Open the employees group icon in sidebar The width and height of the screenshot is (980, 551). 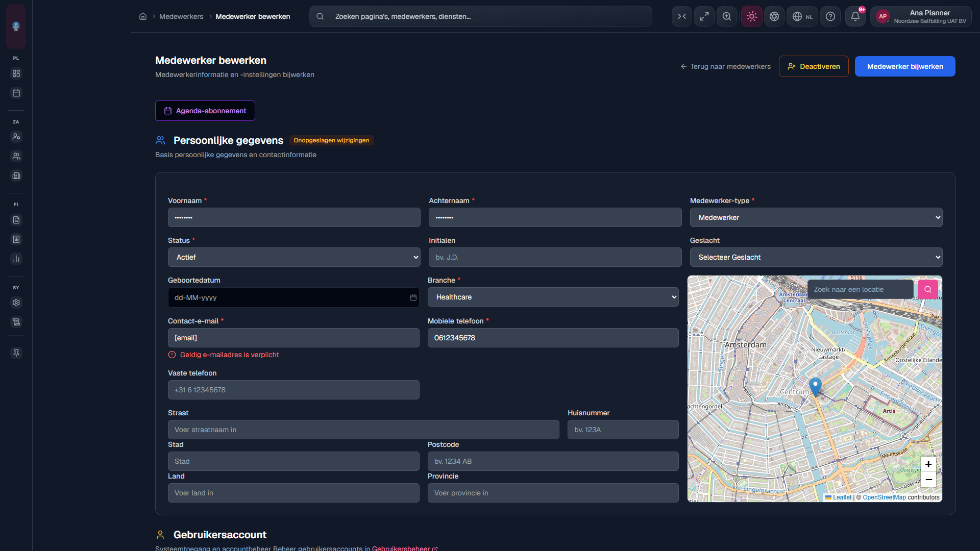[16, 156]
